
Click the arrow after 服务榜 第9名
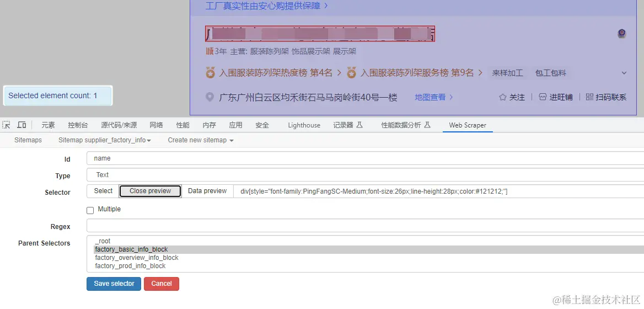(x=481, y=73)
